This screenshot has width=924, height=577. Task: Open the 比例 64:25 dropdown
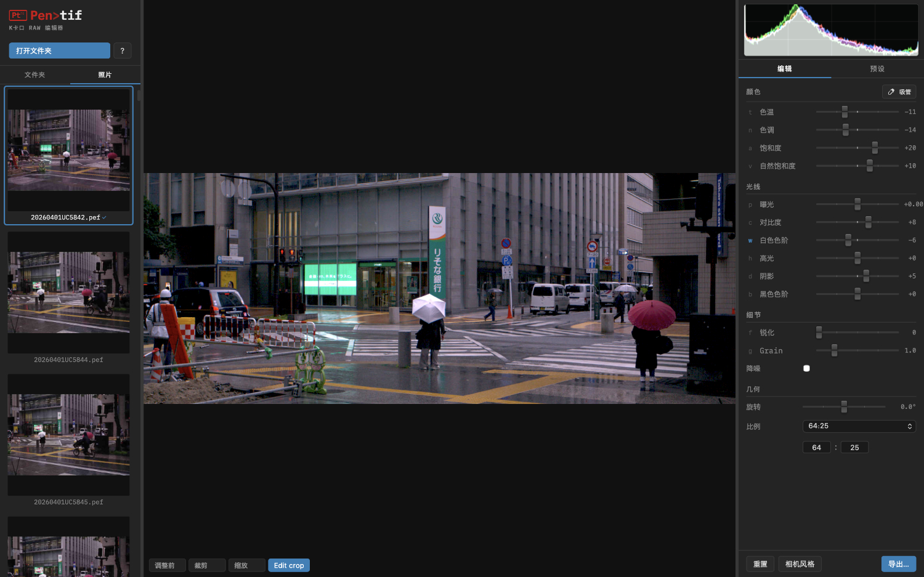(x=859, y=426)
